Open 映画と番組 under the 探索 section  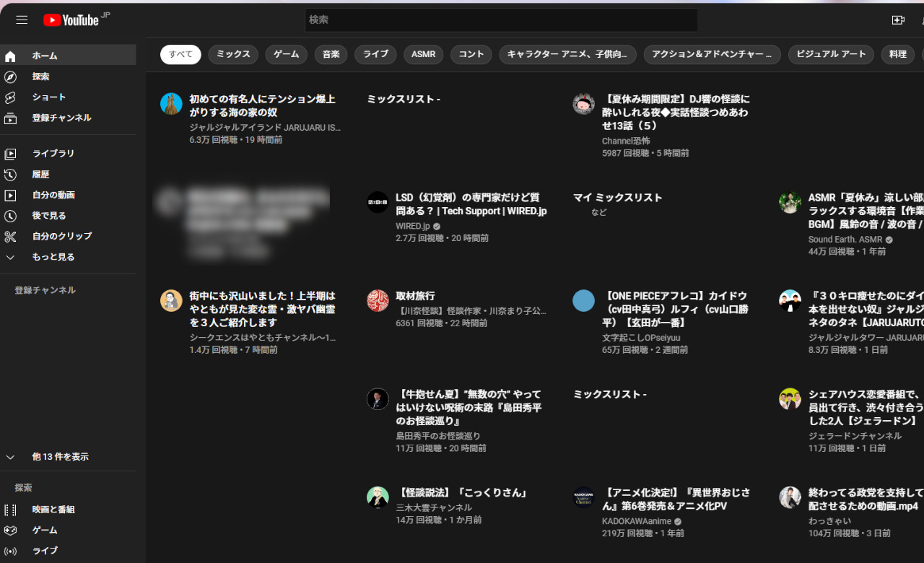[54, 509]
